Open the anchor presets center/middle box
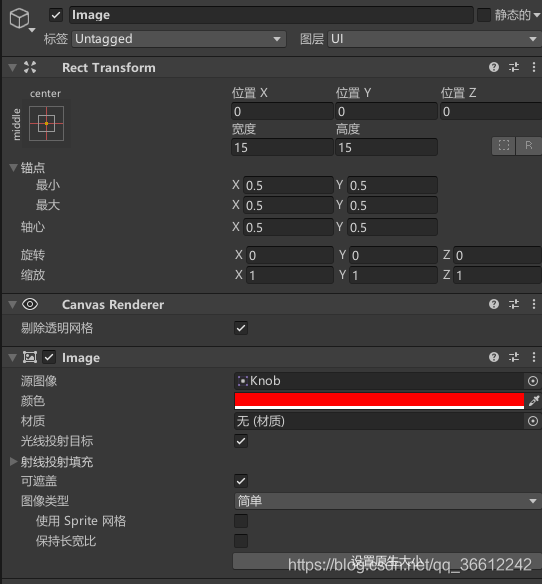The width and height of the screenshot is (542, 584). point(46,124)
